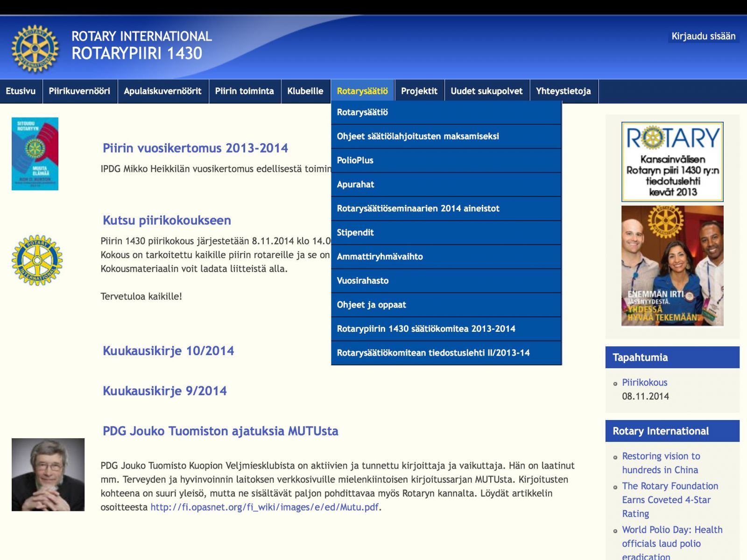Click the Tapahtumia panel heading
Viewport: 747px width, 560px height.
(672, 357)
